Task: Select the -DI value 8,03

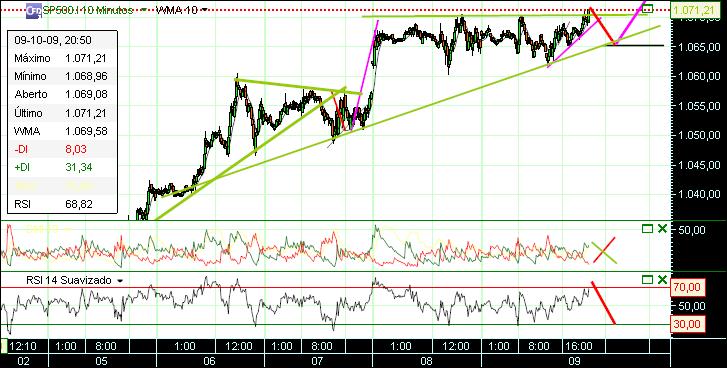Action: [x=75, y=149]
